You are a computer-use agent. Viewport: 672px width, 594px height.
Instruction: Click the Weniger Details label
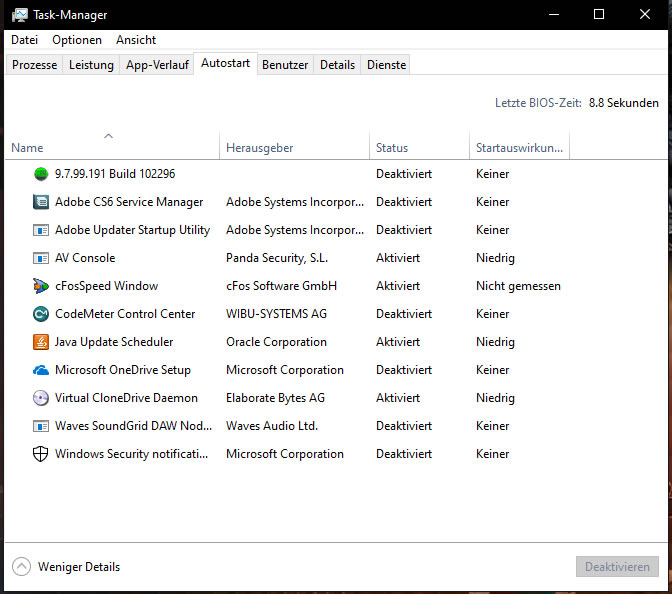tap(79, 567)
